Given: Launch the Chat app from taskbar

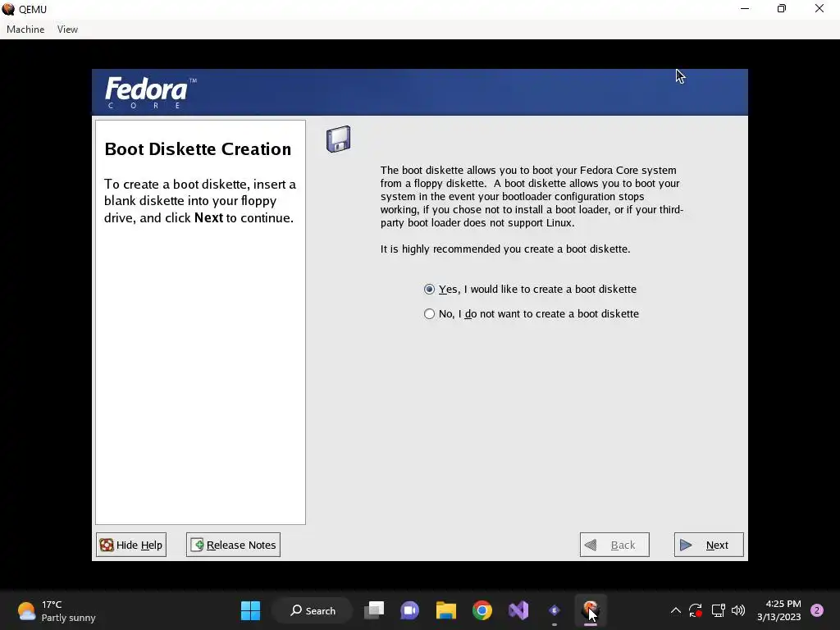Looking at the screenshot, I should point(410,610).
